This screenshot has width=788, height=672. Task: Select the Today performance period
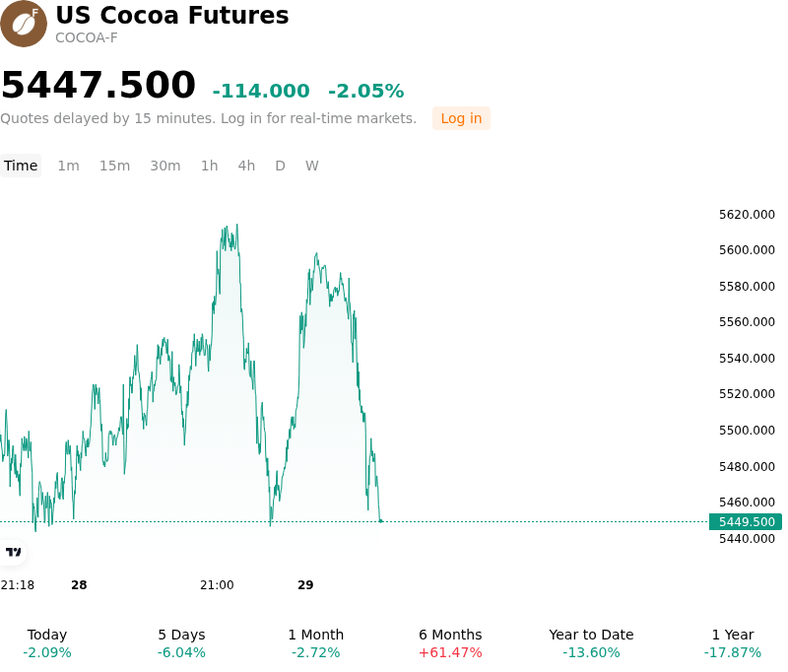point(47,643)
